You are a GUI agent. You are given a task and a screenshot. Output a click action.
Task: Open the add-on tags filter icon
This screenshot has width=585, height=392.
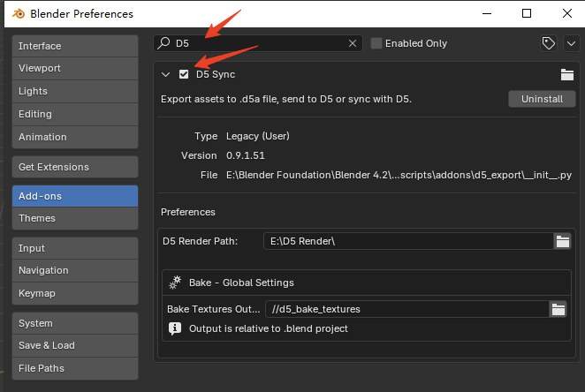(549, 43)
